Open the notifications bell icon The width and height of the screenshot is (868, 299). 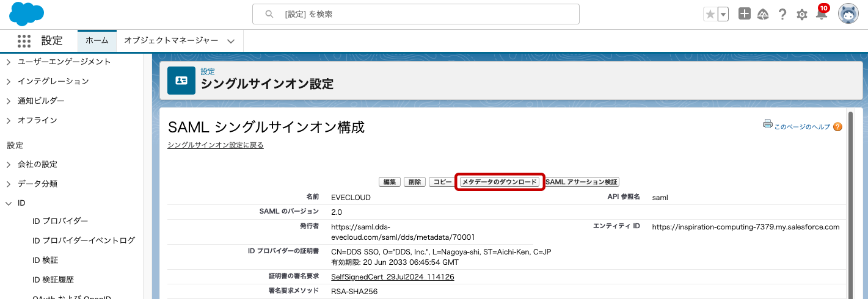click(x=822, y=15)
